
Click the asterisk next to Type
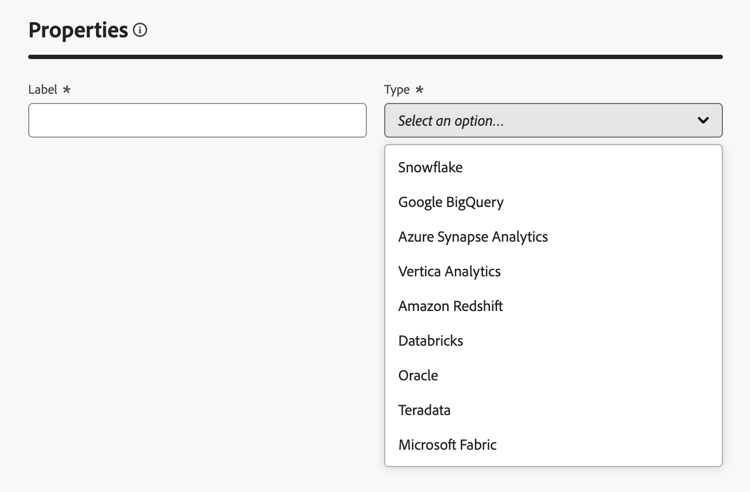[x=419, y=89]
